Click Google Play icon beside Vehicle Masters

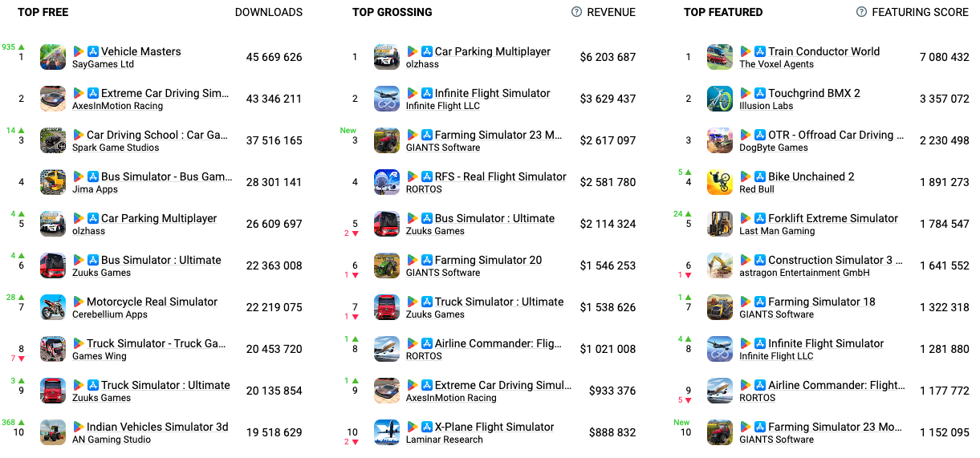[79, 51]
